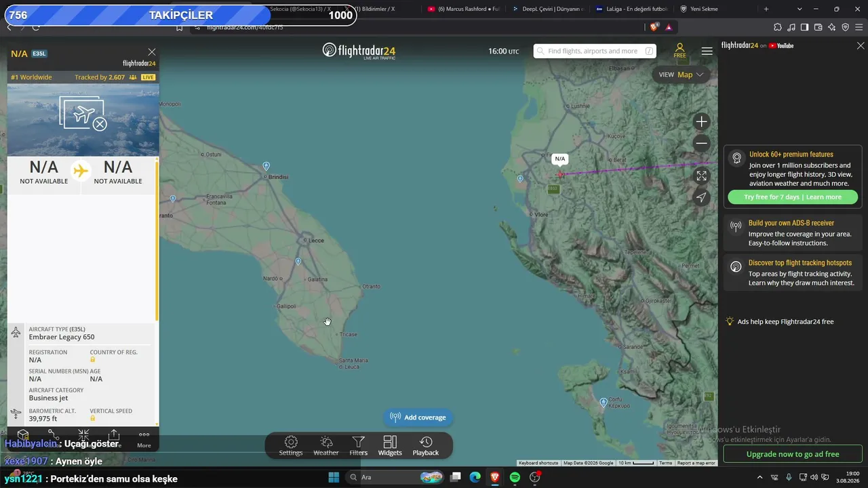Open a new browser tab
Viewport: 868px width, 488px height.
click(x=766, y=9)
